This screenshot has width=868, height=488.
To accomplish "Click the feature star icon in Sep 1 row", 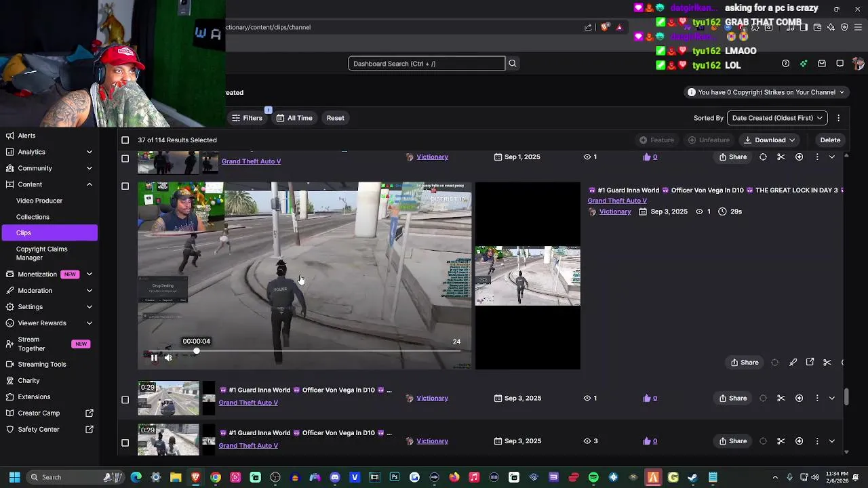I will pyautogui.click(x=799, y=157).
